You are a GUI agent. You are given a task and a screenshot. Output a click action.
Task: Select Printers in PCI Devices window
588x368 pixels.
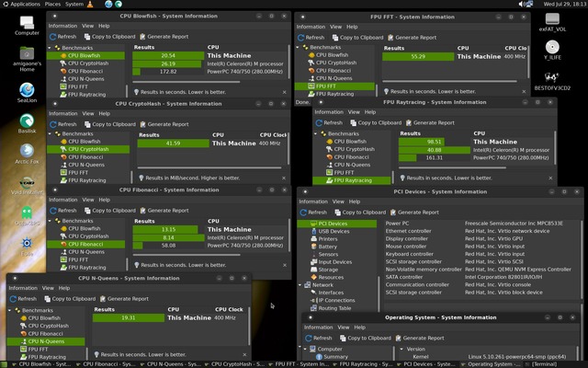click(x=328, y=239)
